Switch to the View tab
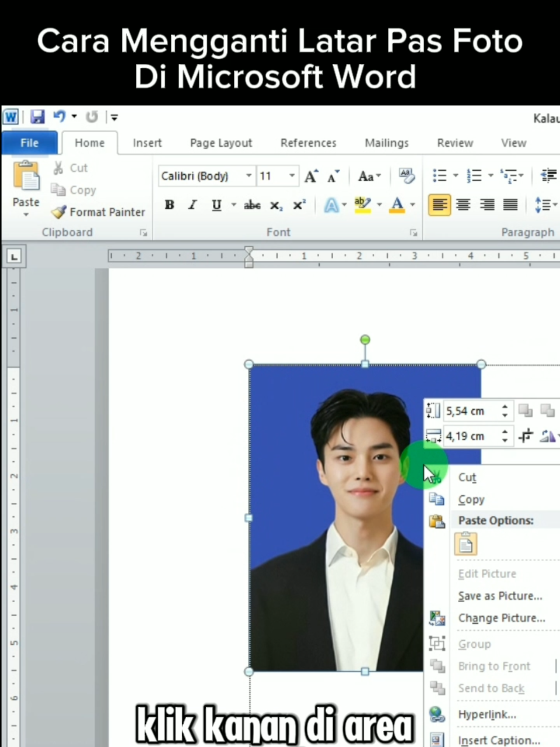 click(x=514, y=143)
